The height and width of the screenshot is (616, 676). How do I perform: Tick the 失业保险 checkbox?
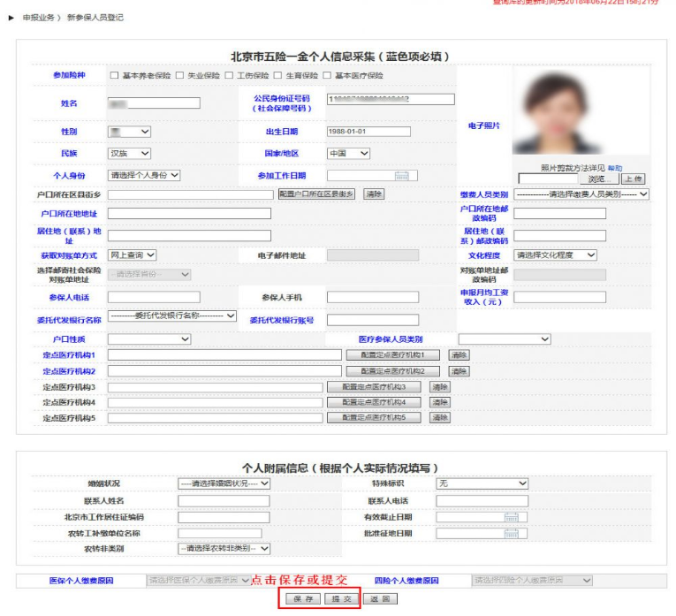point(180,76)
